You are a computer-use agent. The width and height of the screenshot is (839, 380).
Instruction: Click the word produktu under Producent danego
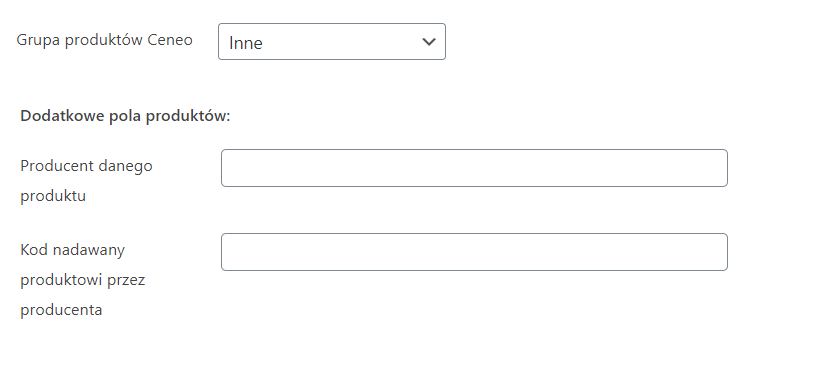click(x=53, y=196)
